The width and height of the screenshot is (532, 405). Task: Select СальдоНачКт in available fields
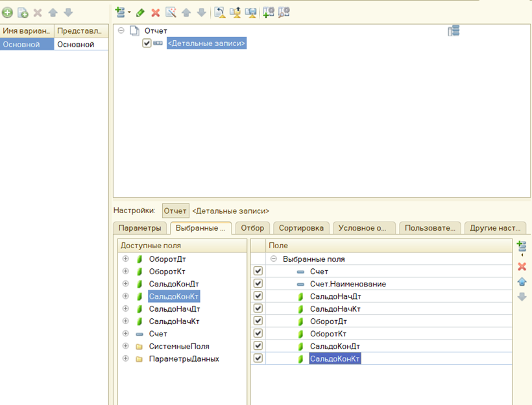tap(174, 321)
